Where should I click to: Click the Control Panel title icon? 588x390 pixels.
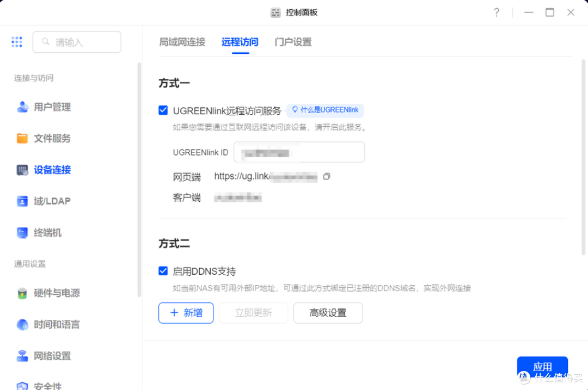(275, 13)
